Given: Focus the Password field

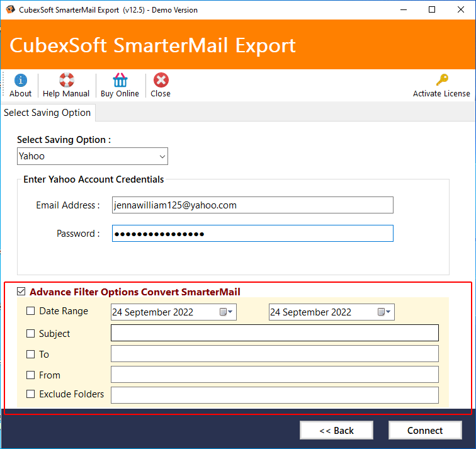Looking at the screenshot, I should coord(252,234).
